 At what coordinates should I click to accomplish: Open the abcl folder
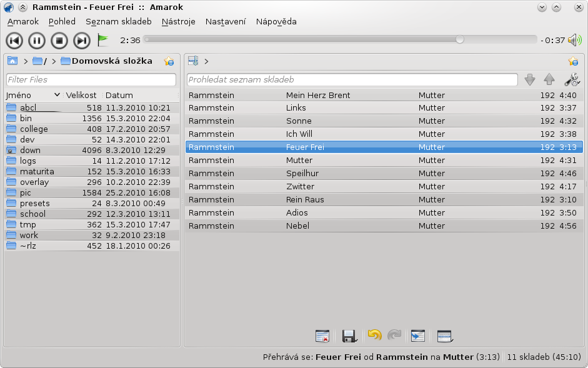(x=27, y=107)
